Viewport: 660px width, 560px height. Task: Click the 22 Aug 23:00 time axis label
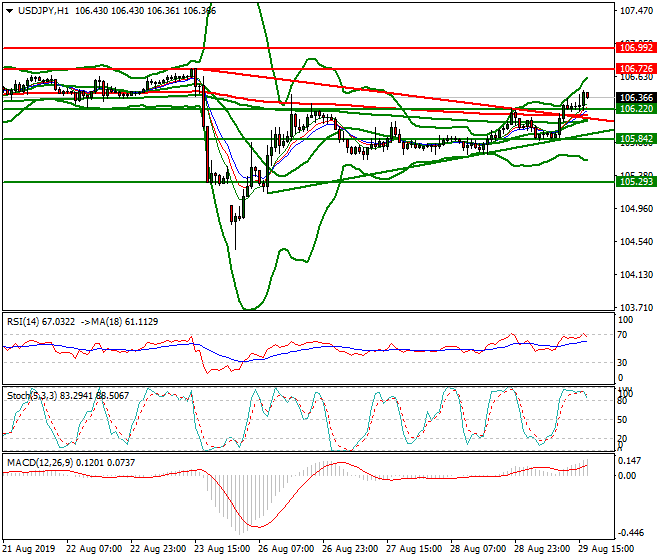point(158,549)
